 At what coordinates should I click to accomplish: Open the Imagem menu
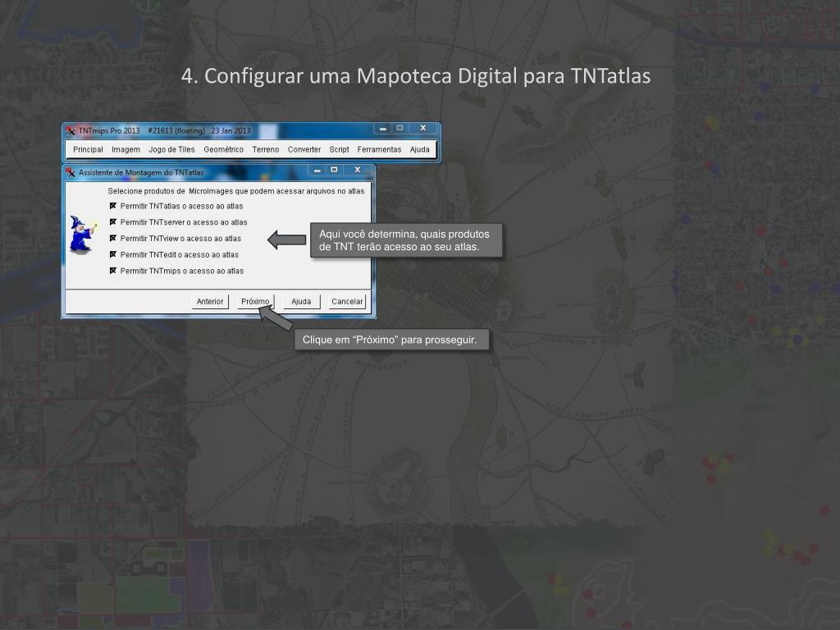pos(126,149)
